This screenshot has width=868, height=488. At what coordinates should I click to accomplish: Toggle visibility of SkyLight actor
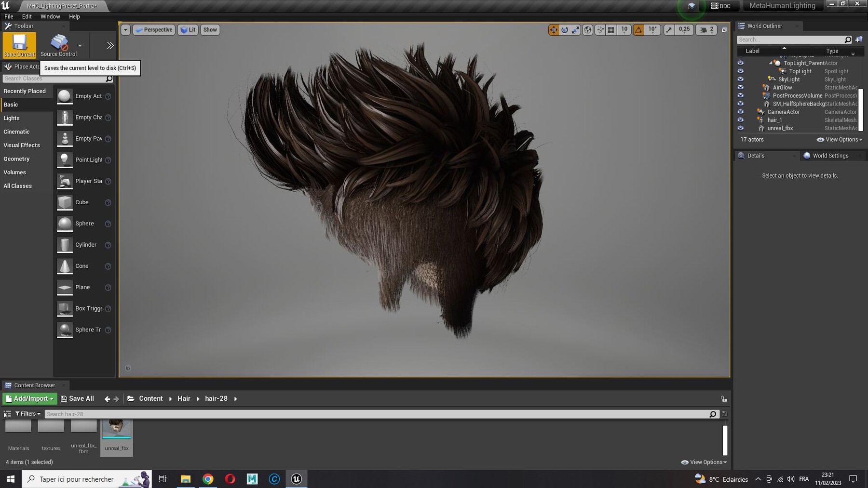tap(741, 79)
